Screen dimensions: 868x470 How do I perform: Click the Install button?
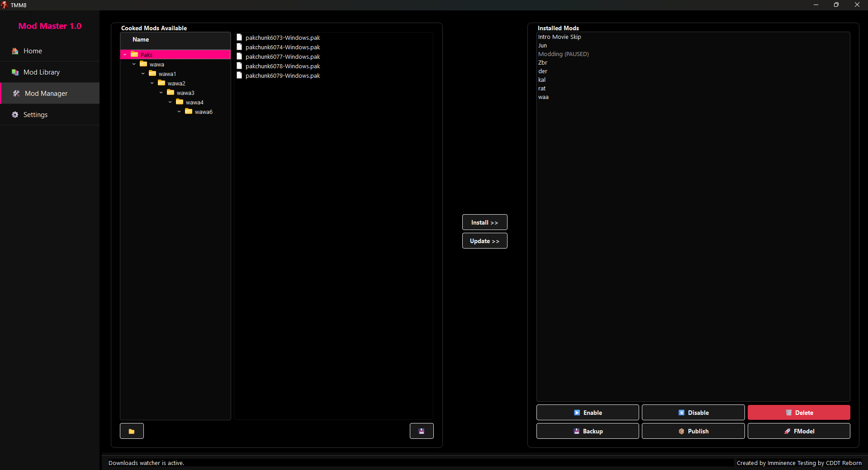point(484,222)
